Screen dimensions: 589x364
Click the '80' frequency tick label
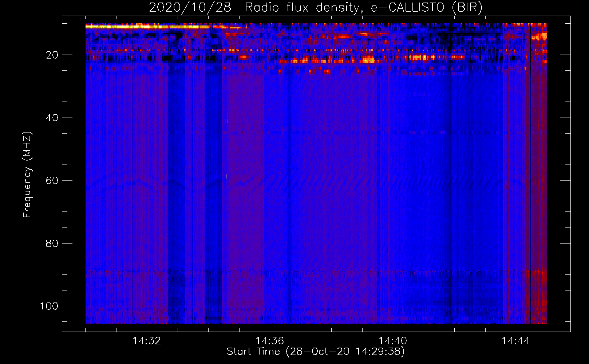point(52,244)
